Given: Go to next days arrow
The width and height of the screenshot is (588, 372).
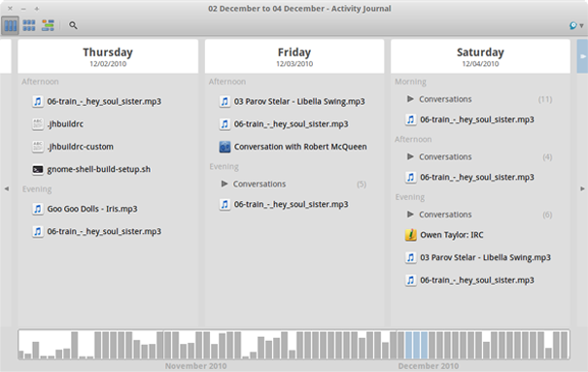Looking at the screenshot, I should tap(582, 188).
